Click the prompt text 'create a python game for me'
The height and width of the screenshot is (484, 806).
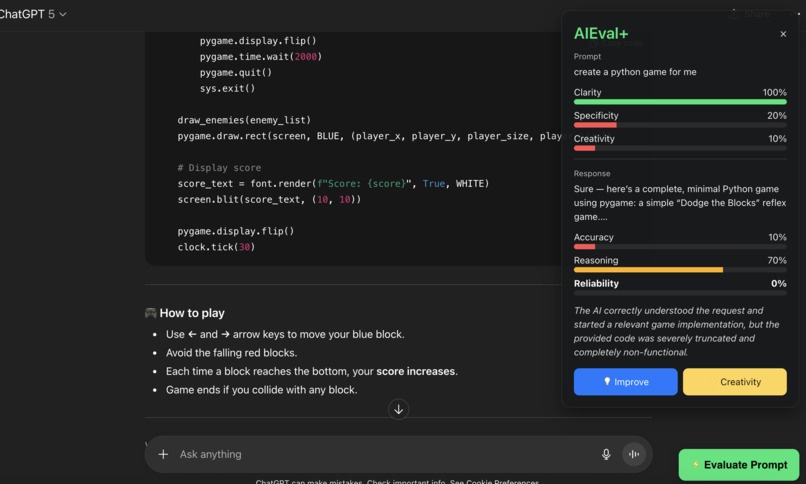click(635, 72)
